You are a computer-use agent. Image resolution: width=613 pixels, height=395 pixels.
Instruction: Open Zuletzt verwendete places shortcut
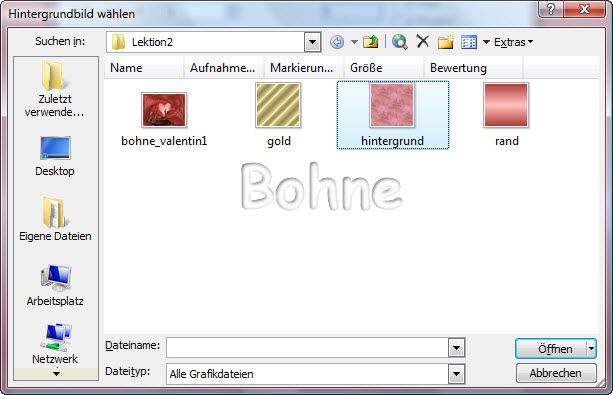(55, 89)
